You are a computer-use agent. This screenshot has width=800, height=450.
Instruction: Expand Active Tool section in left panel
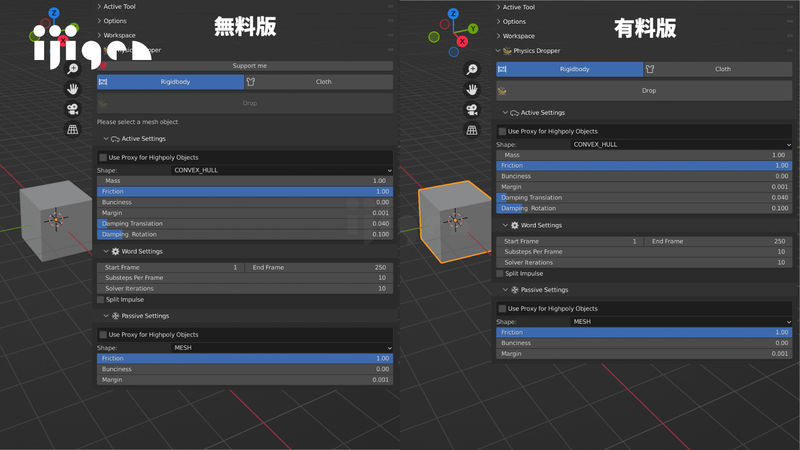click(x=116, y=7)
